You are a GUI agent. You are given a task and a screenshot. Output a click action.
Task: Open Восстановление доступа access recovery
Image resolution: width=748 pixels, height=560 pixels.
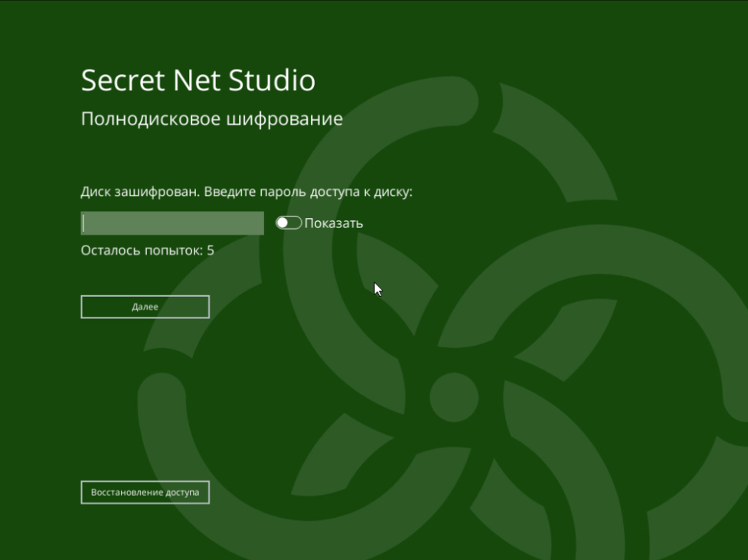145,493
